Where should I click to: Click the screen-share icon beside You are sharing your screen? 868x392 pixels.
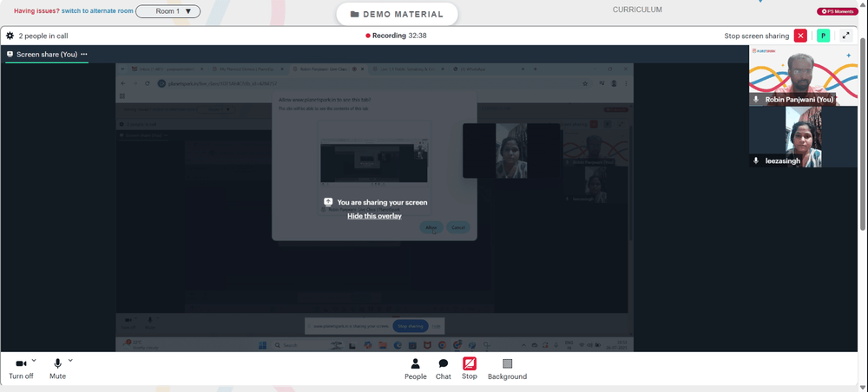[328, 202]
